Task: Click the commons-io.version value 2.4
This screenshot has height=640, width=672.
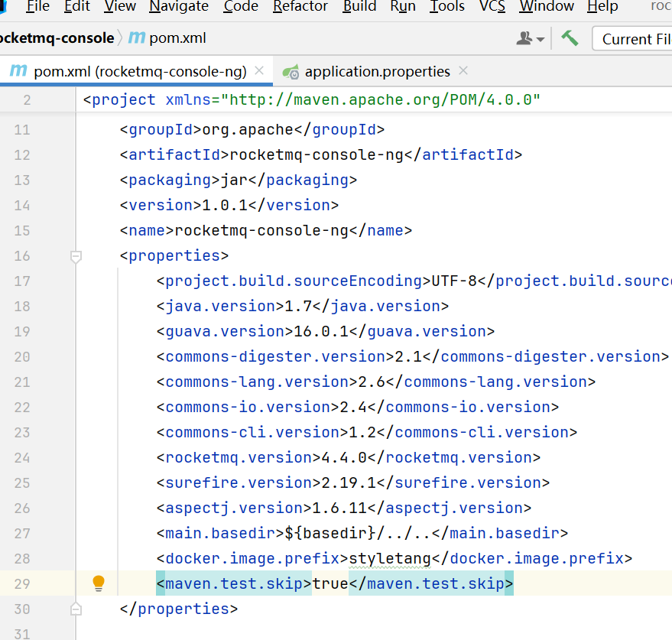Action: click(x=353, y=408)
